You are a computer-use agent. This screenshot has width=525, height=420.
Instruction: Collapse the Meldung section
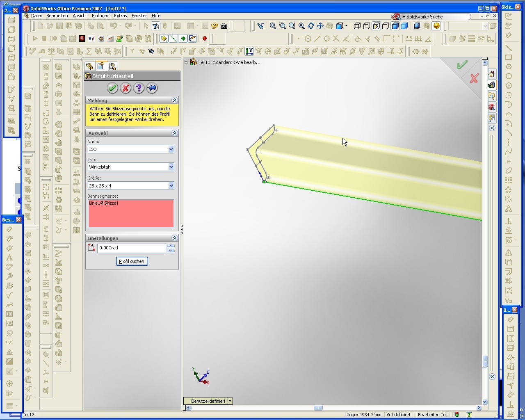coord(174,100)
